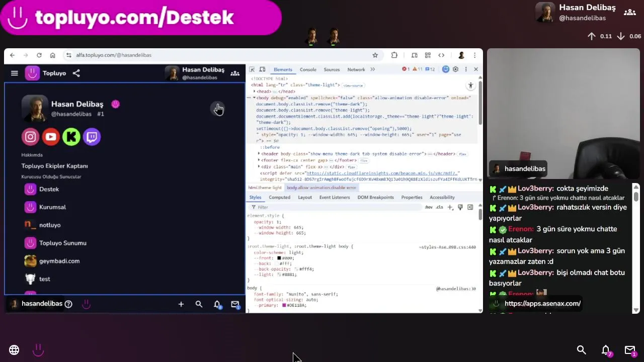Toggle the :hov element state panel
This screenshot has width=644, height=362.
[x=429, y=207]
